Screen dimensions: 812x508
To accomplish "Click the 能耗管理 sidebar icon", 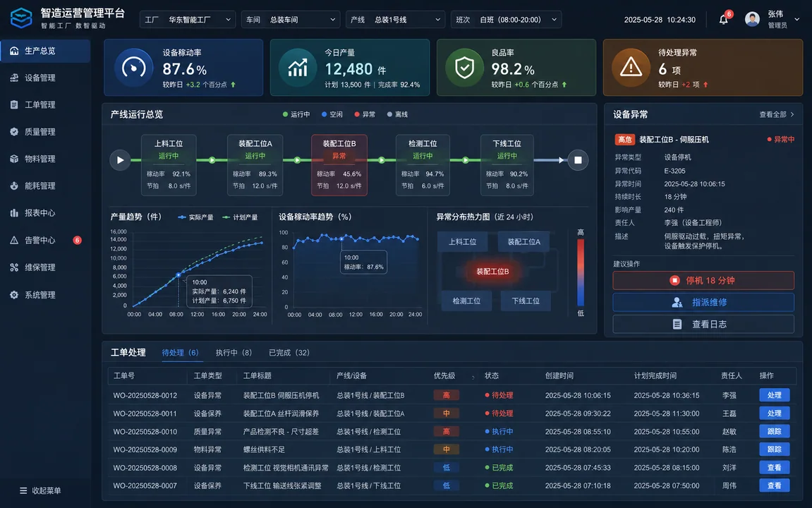I will [14, 186].
